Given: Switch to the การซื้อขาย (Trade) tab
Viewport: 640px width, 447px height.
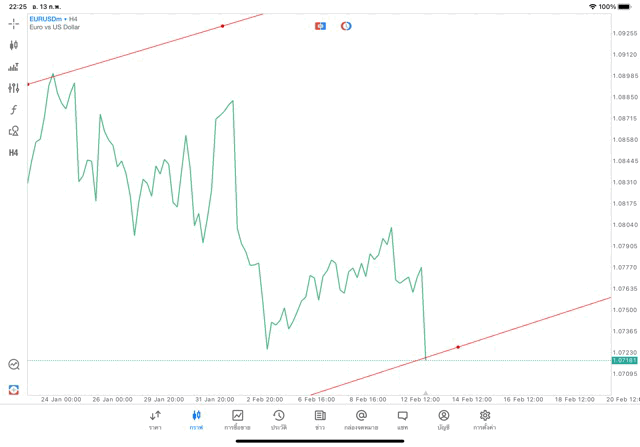Looking at the screenshot, I should pos(238,419).
